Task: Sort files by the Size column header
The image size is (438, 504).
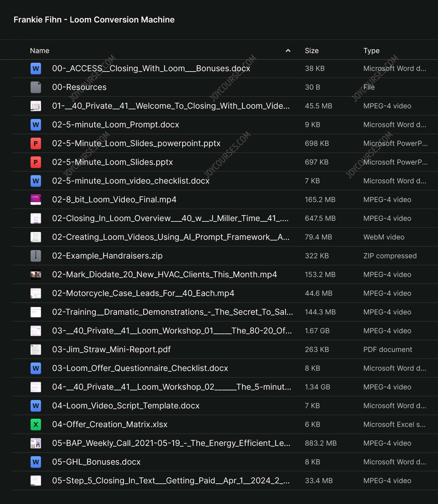Action: click(x=312, y=51)
